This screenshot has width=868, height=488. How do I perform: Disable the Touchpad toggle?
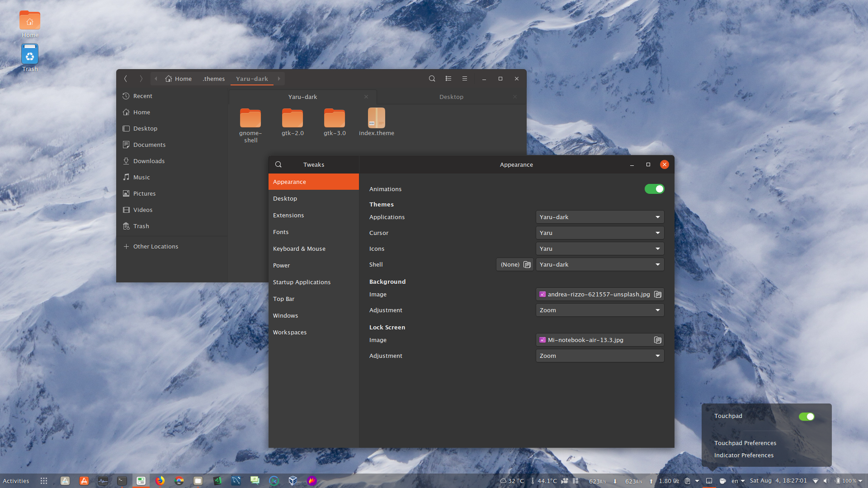807,417
